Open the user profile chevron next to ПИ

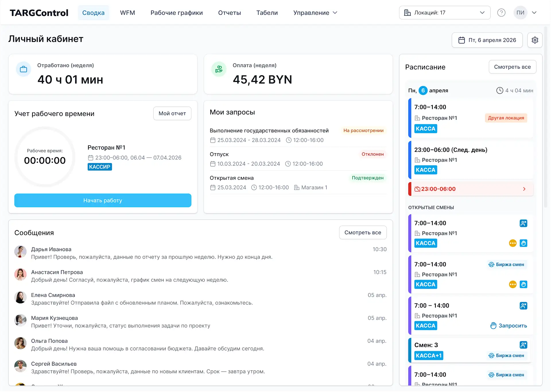click(x=534, y=13)
